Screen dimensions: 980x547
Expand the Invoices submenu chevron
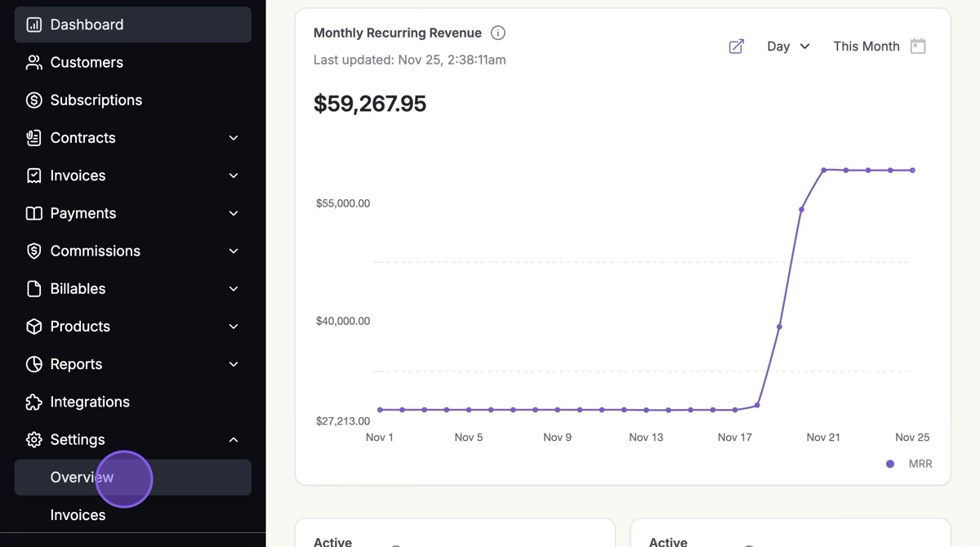[234, 176]
